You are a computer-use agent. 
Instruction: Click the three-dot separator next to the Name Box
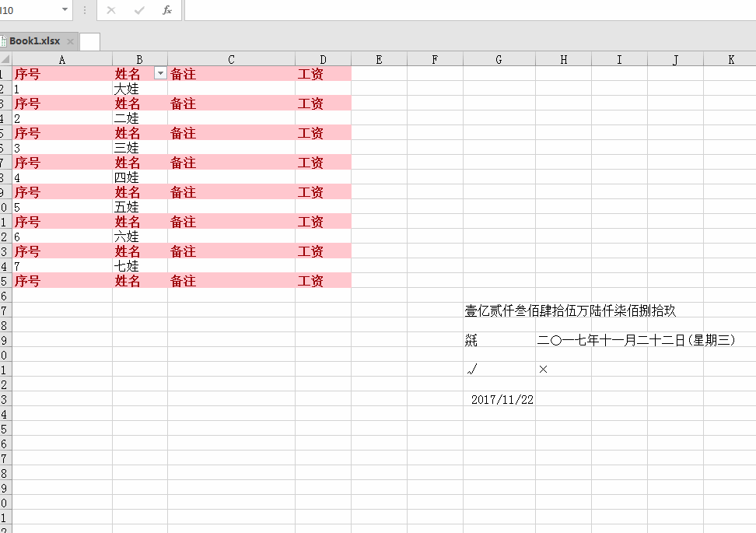point(84,10)
